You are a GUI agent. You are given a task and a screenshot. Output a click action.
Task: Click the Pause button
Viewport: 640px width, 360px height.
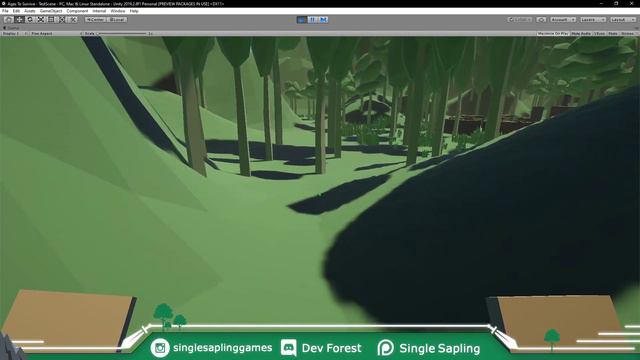(313, 20)
